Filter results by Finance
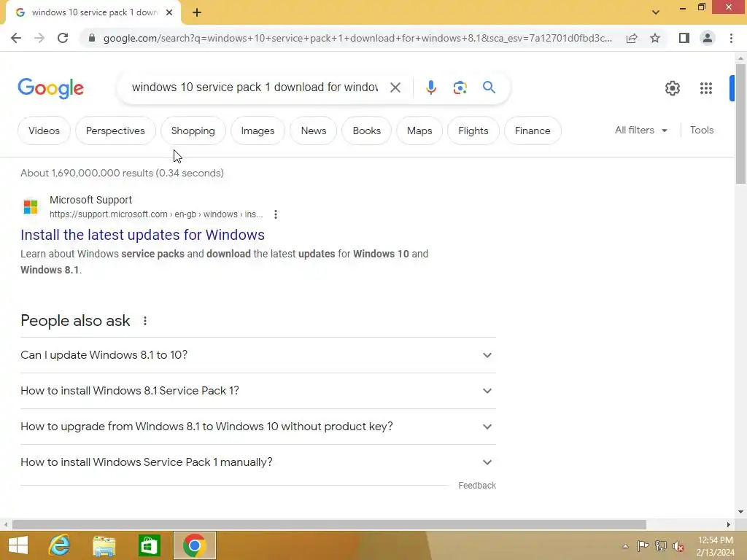Screen dimensions: 747x560 point(532,131)
